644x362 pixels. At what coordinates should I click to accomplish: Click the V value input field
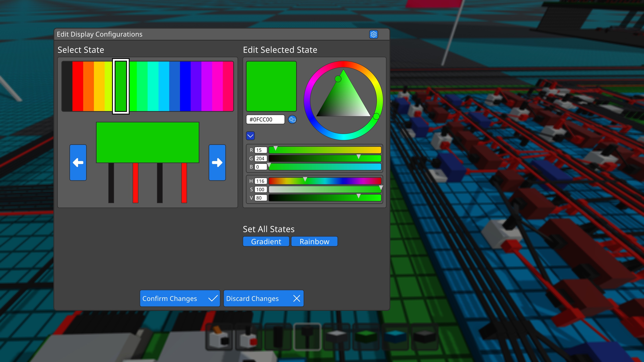[260, 198]
